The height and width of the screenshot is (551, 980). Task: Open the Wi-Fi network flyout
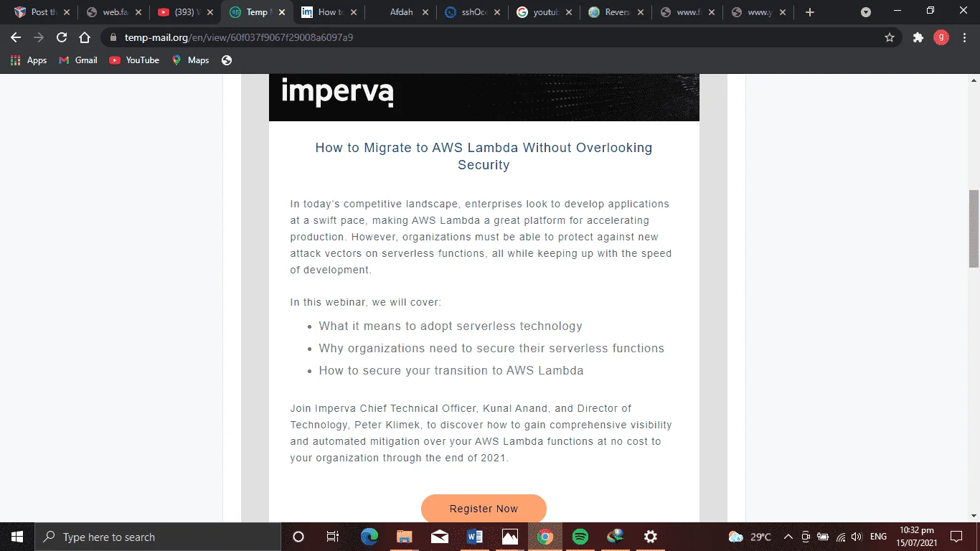point(841,537)
